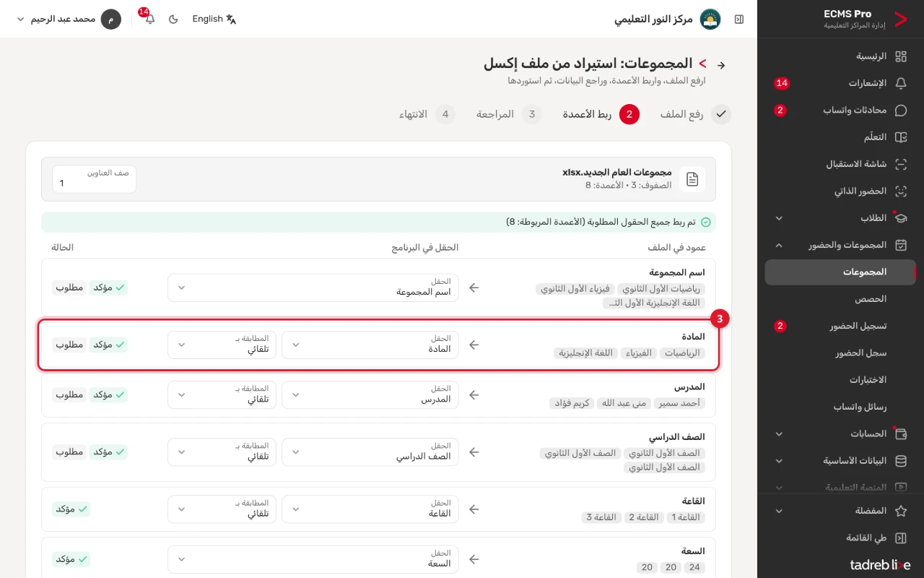The width and height of the screenshot is (924, 578).
Task: Open شاشة الاستقبال scan icon
Action: (901, 164)
